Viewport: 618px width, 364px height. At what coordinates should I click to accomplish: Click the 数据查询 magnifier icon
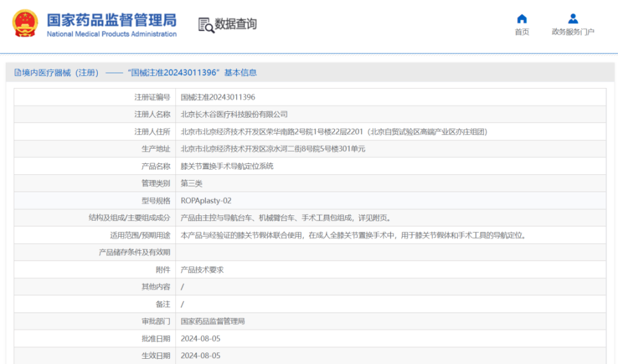[x=206, y=25]
